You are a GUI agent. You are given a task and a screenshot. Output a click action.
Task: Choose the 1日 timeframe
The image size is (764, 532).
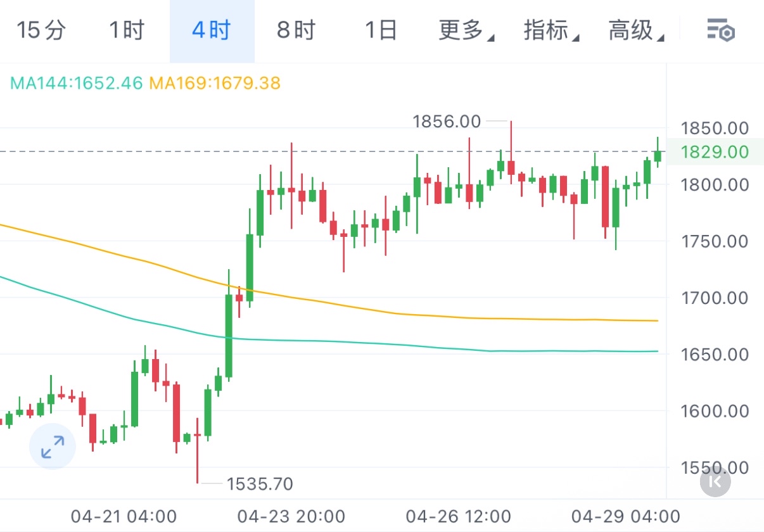(381, 30)
